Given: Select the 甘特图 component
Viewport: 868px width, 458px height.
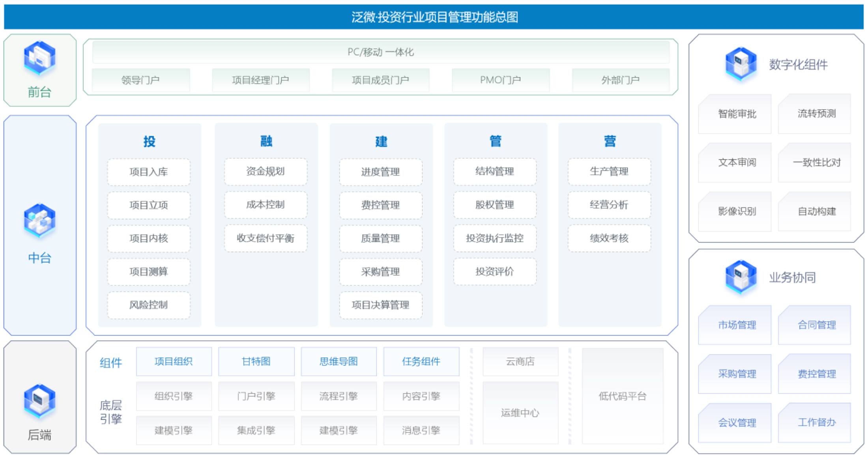Looking at the screenshot, I should point(256,361).
